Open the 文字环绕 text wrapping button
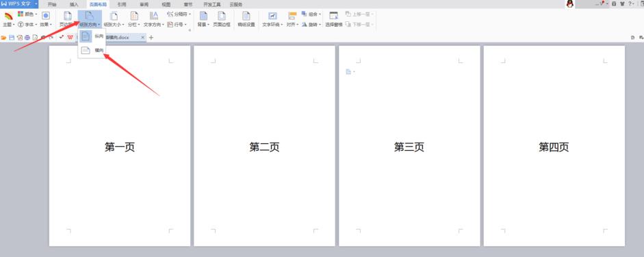 tap(272, 19)
